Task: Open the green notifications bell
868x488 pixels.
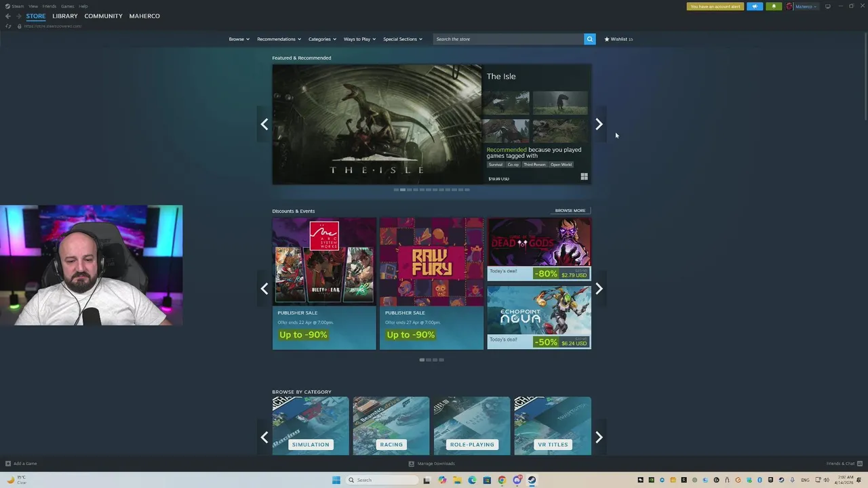Action: [x=774, y=6]
